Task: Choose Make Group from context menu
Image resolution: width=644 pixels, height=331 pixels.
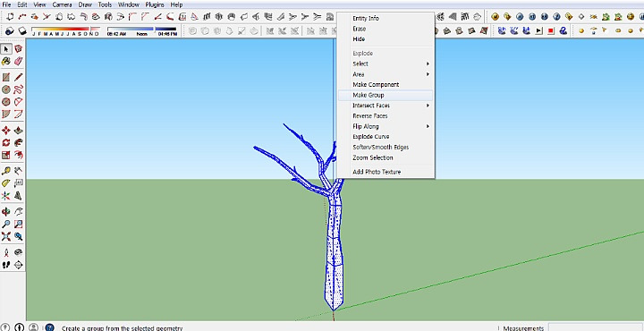Action: pyautogui.click(x=386, y=96)
